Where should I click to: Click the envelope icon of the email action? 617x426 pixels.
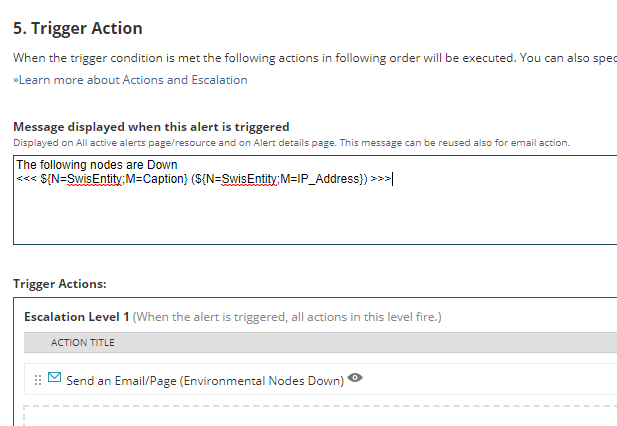[55, 378]
